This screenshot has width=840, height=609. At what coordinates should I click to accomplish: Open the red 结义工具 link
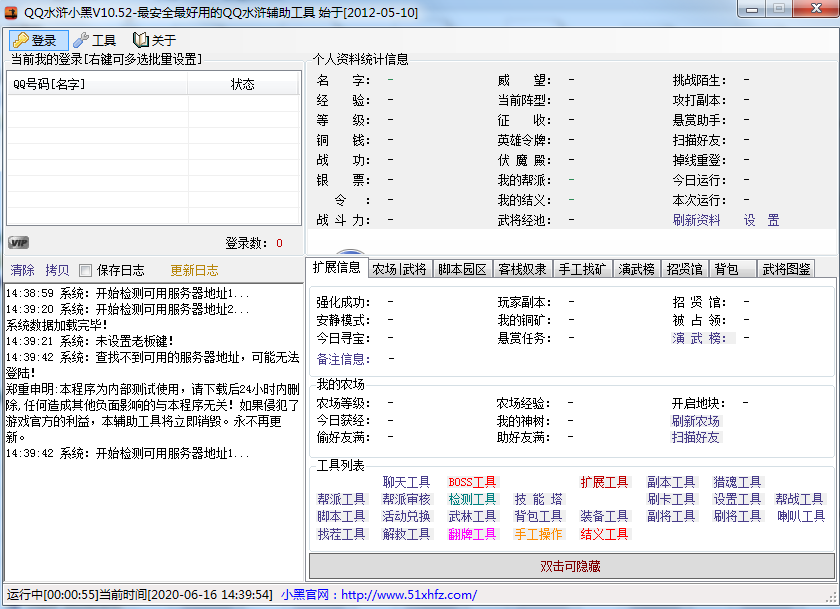(604, 534)
